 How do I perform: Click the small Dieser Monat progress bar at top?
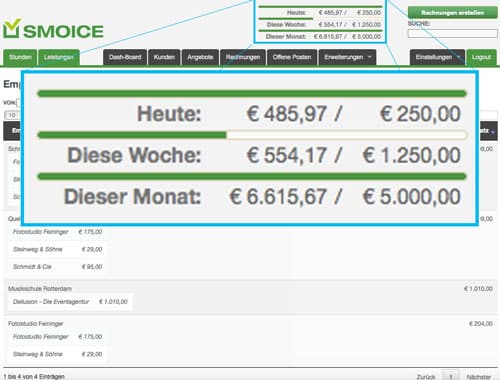click(320, 31)
